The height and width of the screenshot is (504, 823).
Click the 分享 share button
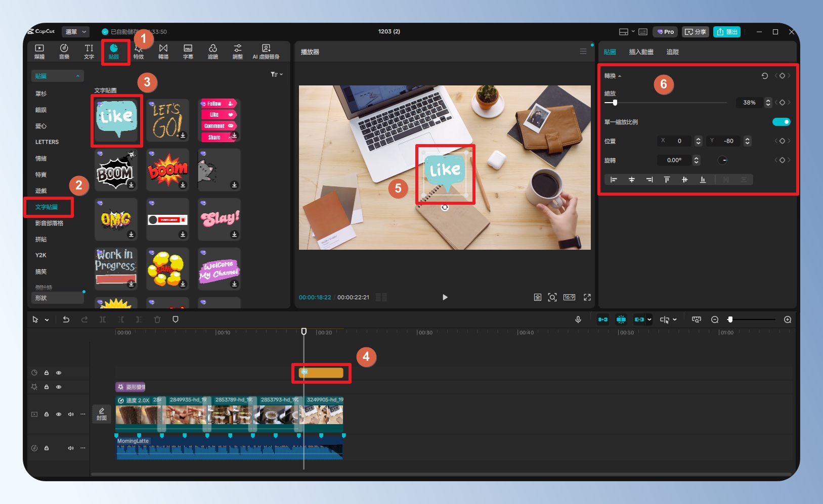point(695,32)
